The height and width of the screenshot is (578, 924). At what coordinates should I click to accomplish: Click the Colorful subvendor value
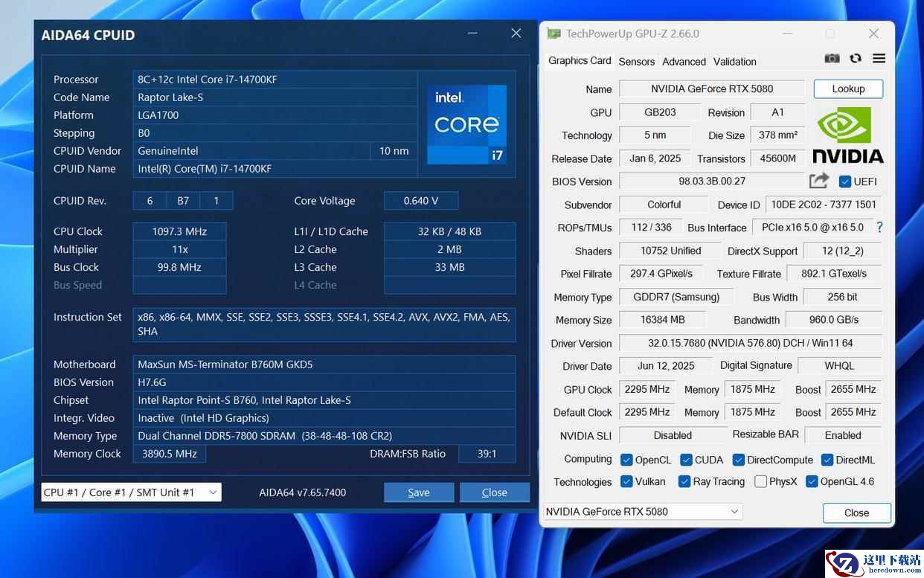(x=664, y=205)
